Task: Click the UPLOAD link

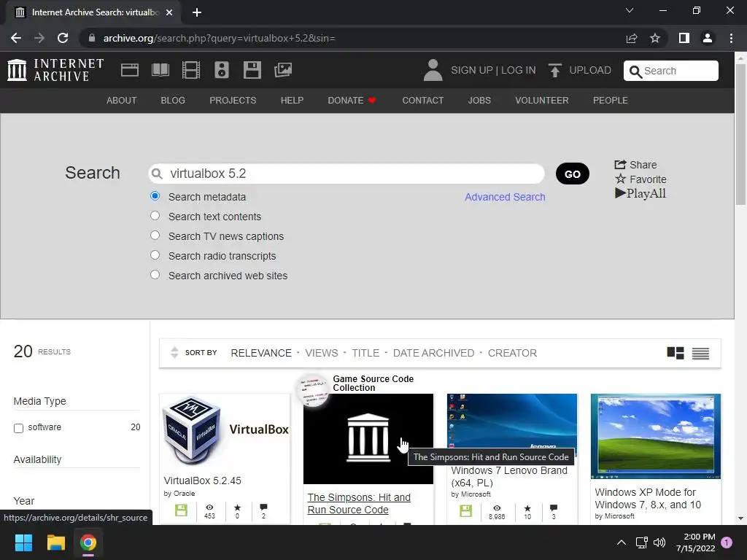Action: pyautogui.click(x=589, y=70)
